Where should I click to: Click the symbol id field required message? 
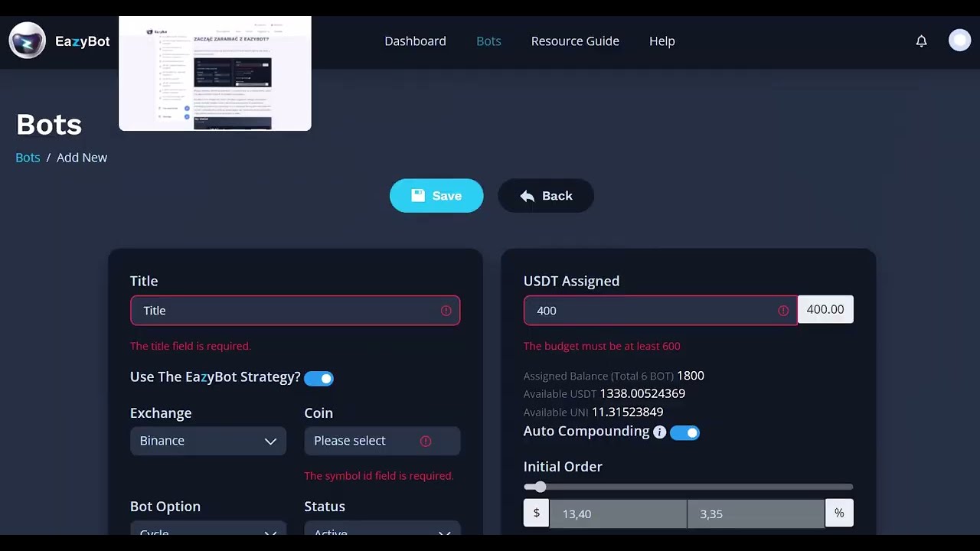[379, 476]
